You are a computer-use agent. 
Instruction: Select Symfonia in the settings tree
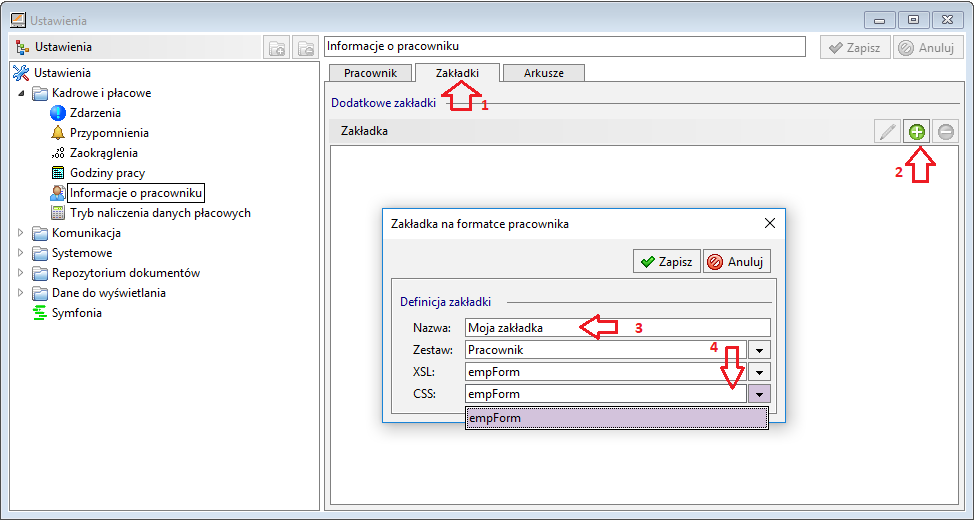click(x=77, y=313)
